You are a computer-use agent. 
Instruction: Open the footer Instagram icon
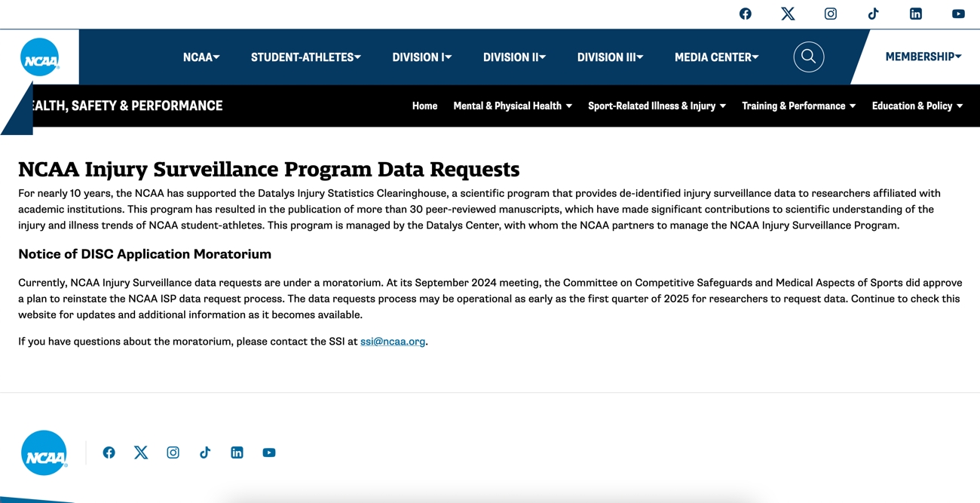pyautogui.click(x=173, y=452)
